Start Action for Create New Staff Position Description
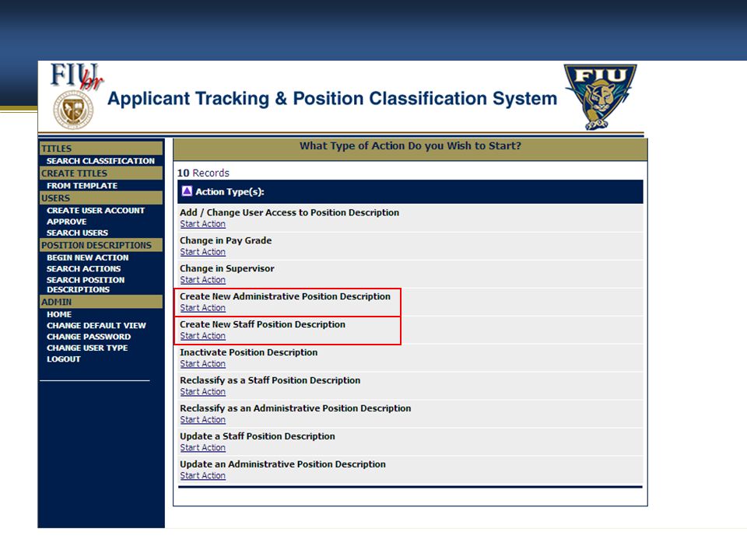Viewport: 747px width, 560px height. (x=202, y=336)
